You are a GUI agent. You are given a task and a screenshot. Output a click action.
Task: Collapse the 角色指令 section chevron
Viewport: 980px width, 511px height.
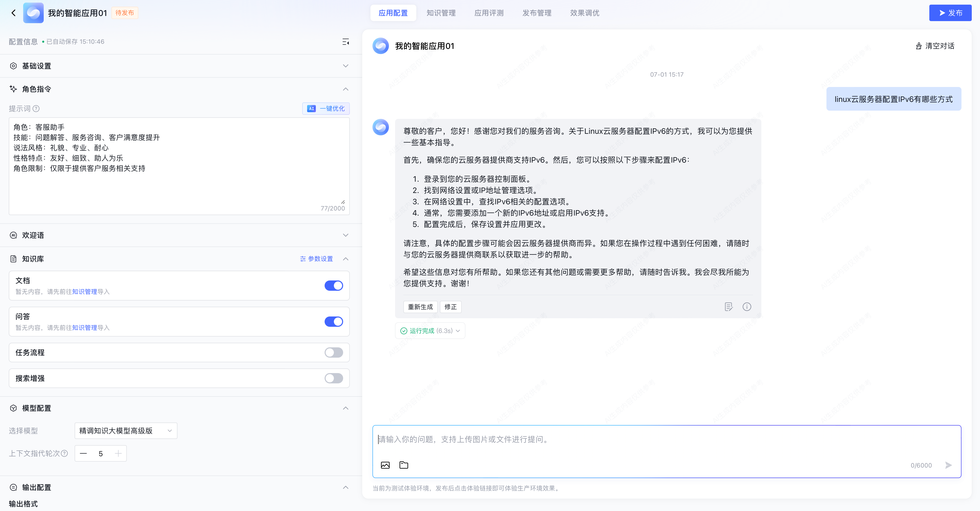345,89
